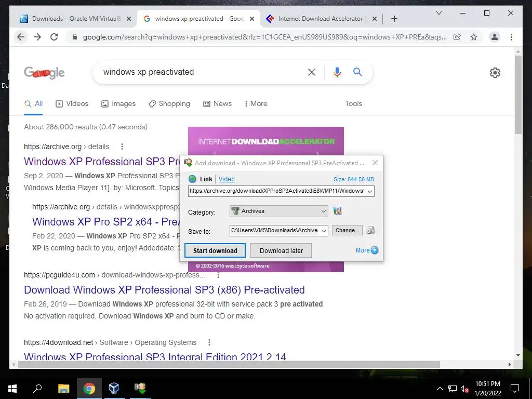This screenshot has width=532, height=399.
Task: Open the muted volume tray icon
Action: tap(464, 389)
